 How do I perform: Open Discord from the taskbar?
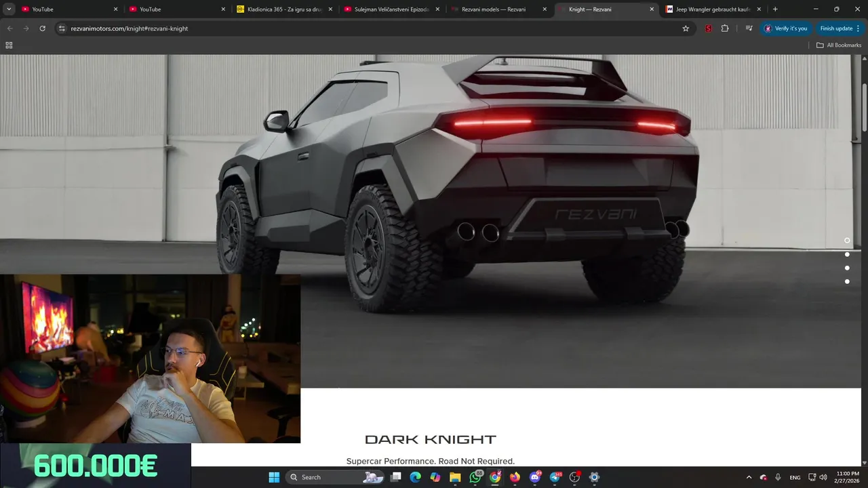tap(535, 477)
